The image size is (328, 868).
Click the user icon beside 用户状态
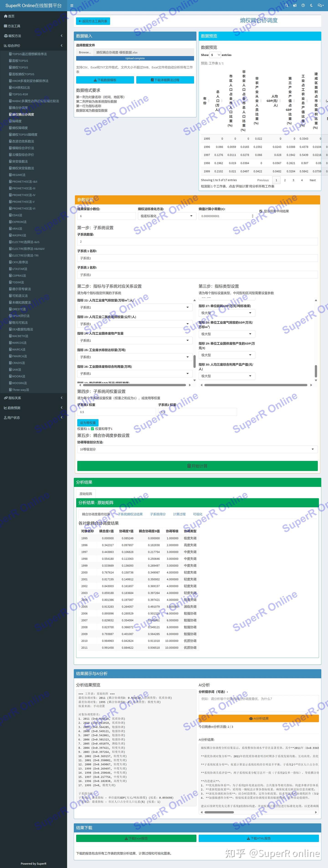click(5, 418)
